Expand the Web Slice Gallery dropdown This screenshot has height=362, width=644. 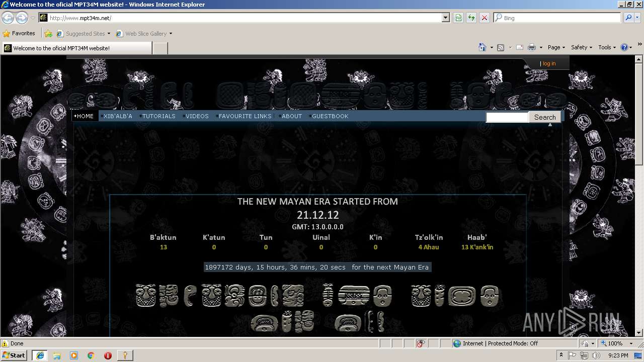[x=171, y=34]
